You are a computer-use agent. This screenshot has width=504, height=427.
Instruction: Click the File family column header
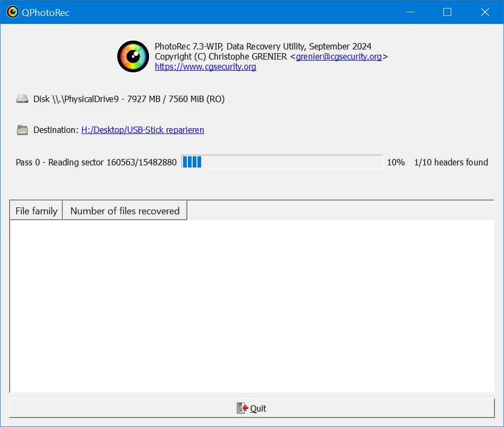(36, 211)
